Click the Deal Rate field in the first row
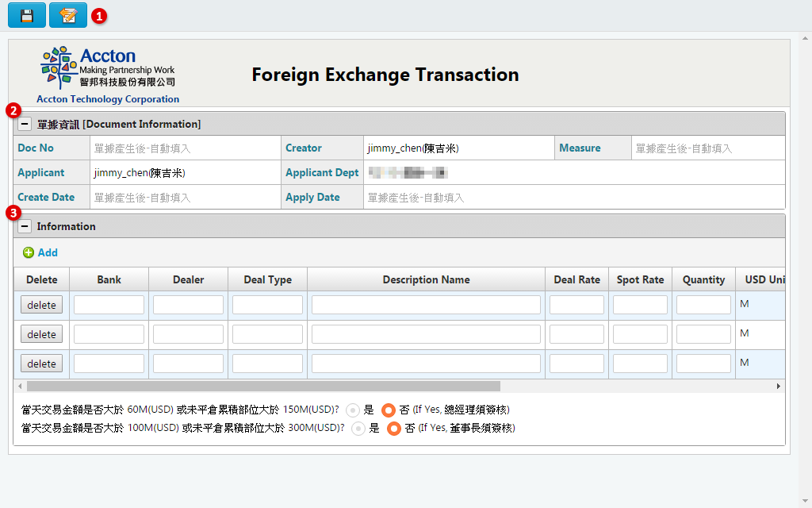The image size is (812, 508). [576, 304]
